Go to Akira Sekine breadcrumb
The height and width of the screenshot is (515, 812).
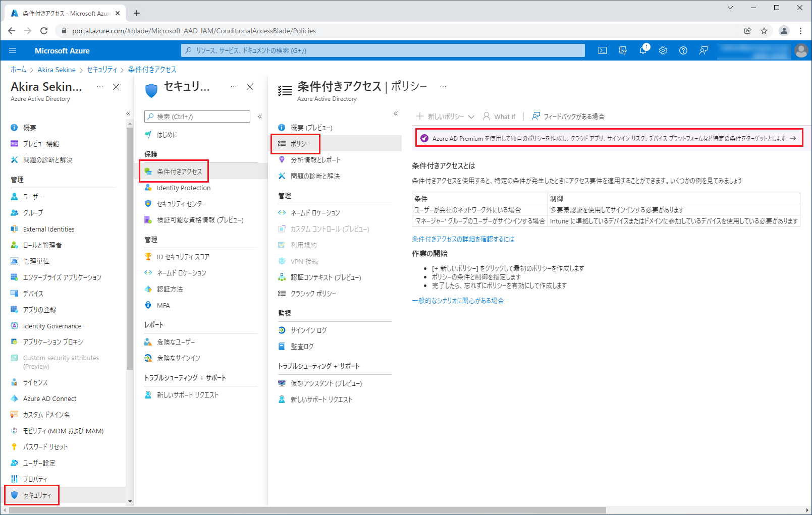coord(57,70)
